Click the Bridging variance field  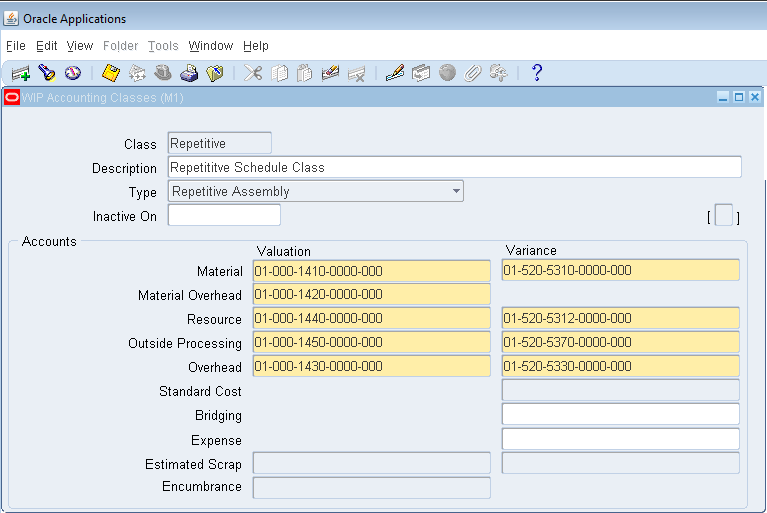pyautogui.click(x=621, y=414)
